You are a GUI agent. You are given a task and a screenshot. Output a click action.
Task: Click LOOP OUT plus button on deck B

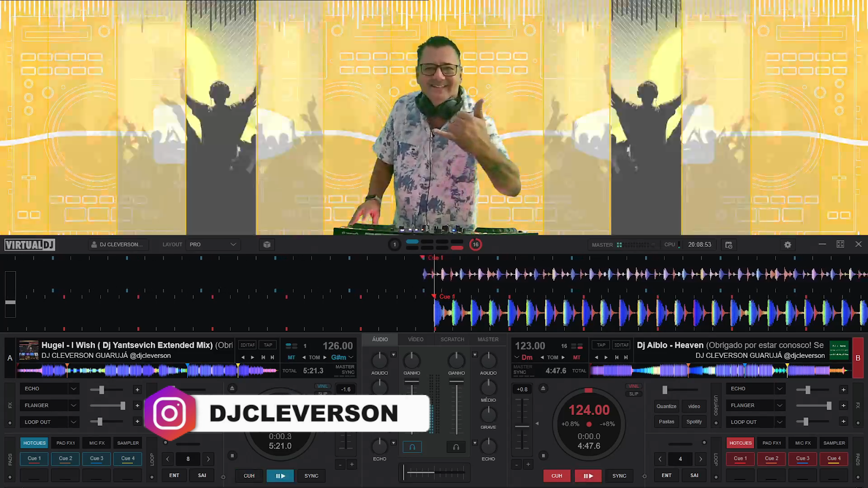843,421
